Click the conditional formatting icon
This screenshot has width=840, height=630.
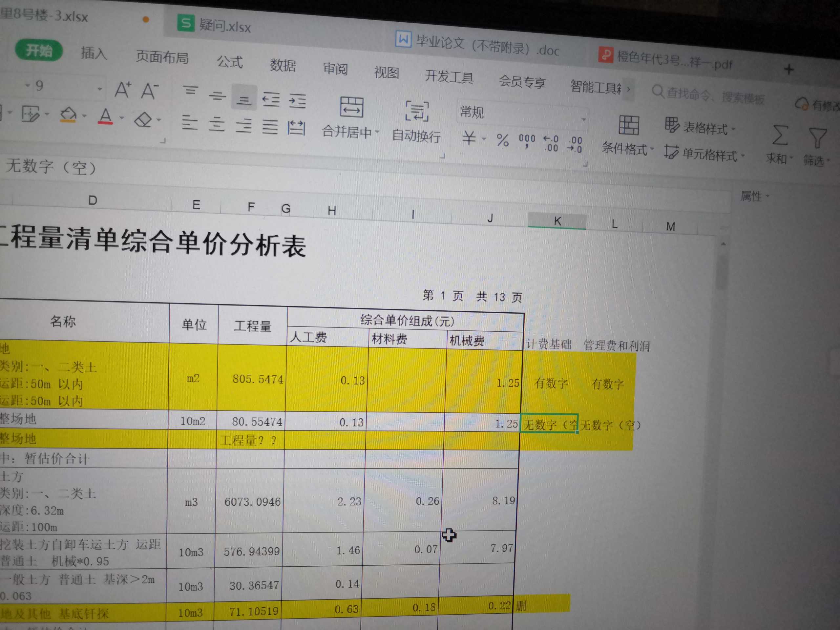628,125
